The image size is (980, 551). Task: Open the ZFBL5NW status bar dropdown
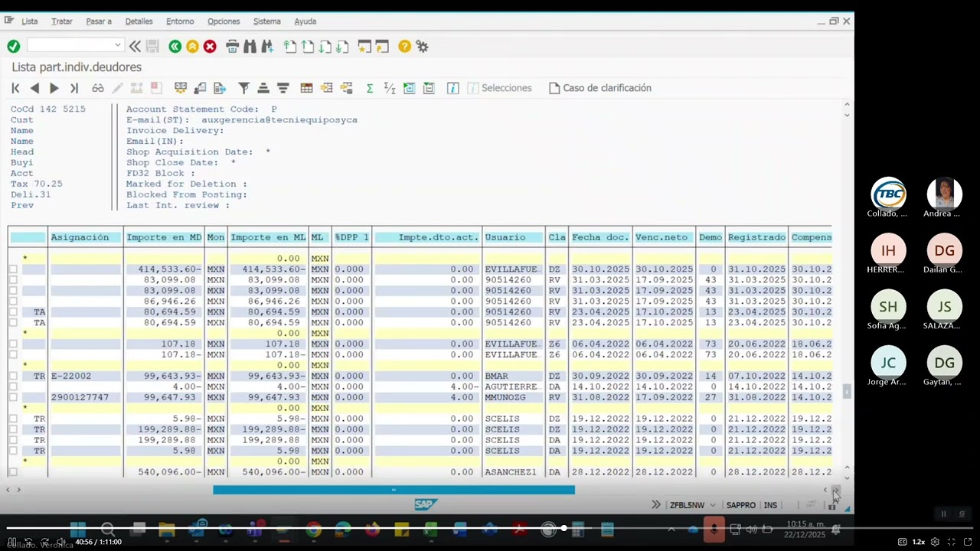click(713, 505)
